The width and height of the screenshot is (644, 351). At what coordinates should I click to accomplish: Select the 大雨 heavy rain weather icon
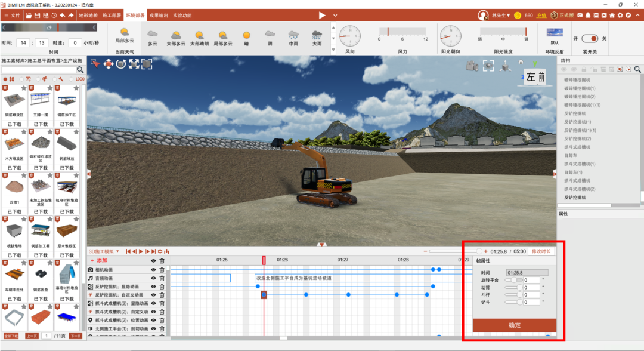317,35
